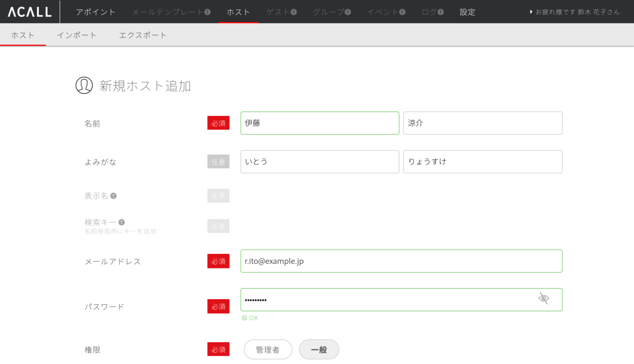Open the ホスト top navigation menu

click(x=239, y=12)
